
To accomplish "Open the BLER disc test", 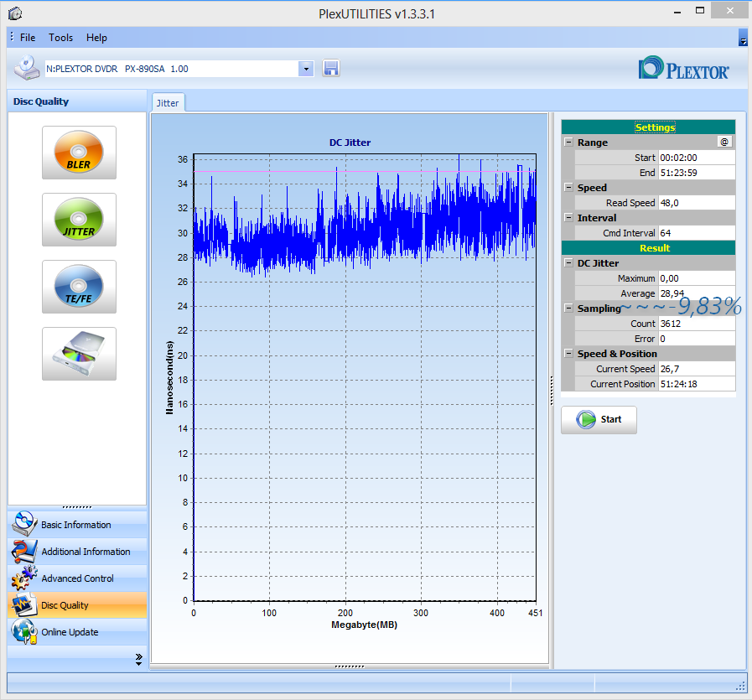I will (79, 153).
